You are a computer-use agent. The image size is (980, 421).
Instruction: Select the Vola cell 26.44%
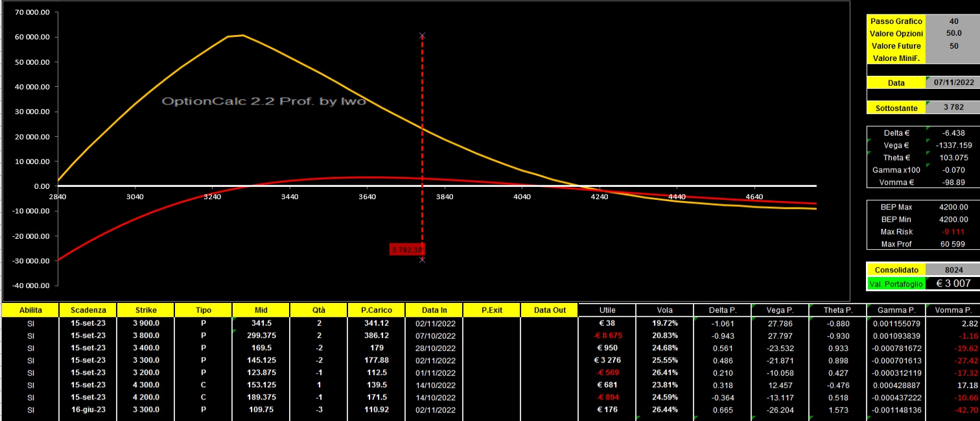pyautogui.click(x=664, y=409)
